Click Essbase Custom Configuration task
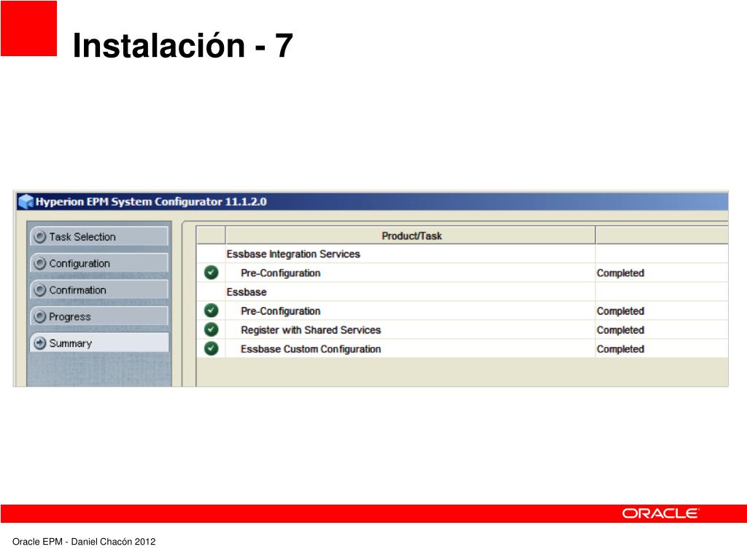 [311, 349]
